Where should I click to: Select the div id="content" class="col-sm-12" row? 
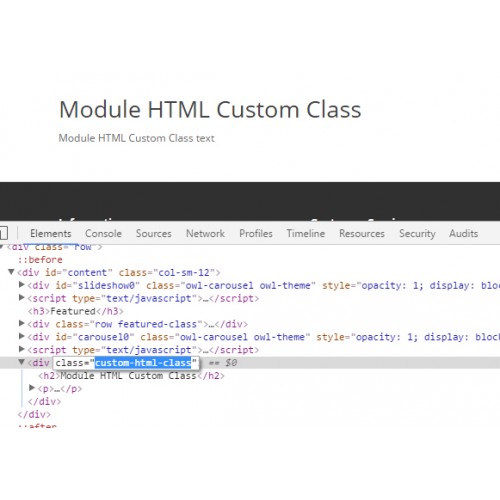pos(119,273)
